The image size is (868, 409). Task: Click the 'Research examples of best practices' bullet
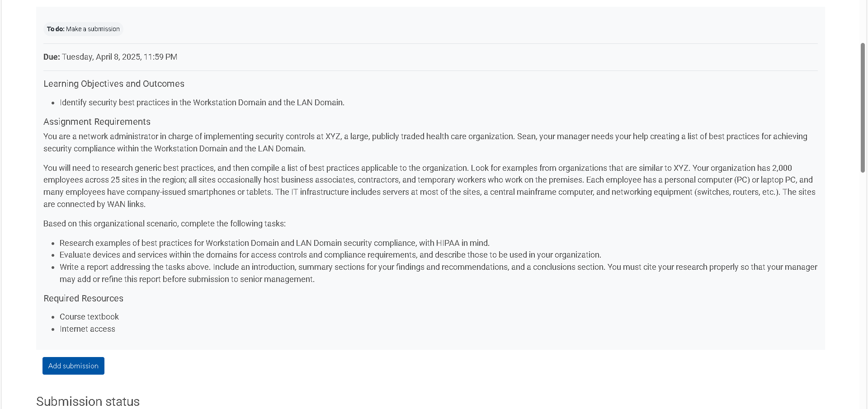point(274,243)
